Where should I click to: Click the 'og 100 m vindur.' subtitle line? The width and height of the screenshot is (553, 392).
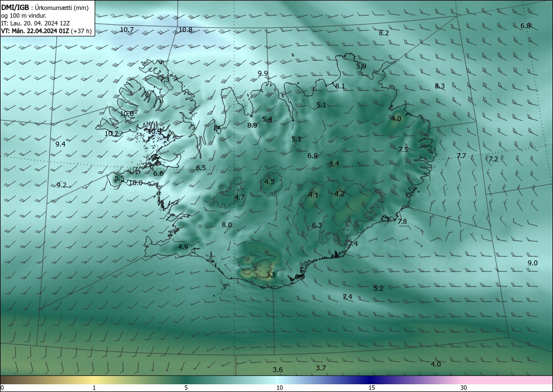(24, 15)
